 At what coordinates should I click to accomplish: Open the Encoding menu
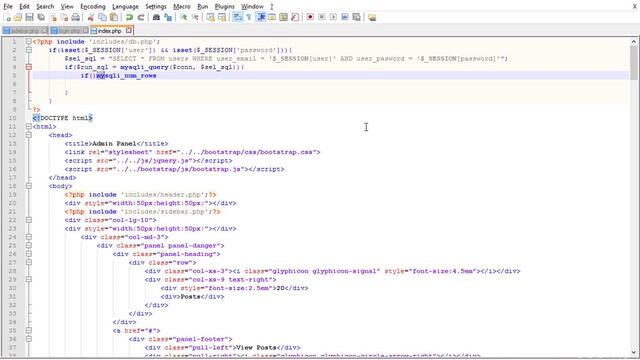pos(93,7)
